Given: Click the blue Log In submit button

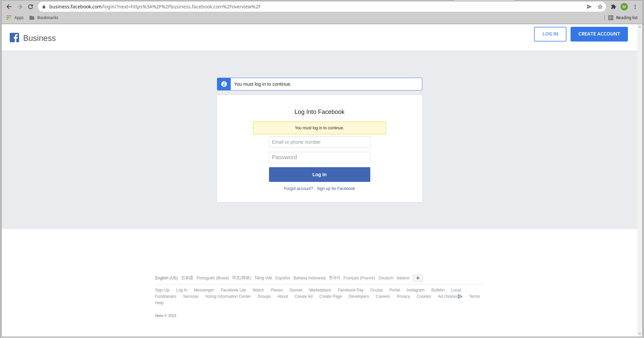Looking at the screenshot, I should 320,175.
